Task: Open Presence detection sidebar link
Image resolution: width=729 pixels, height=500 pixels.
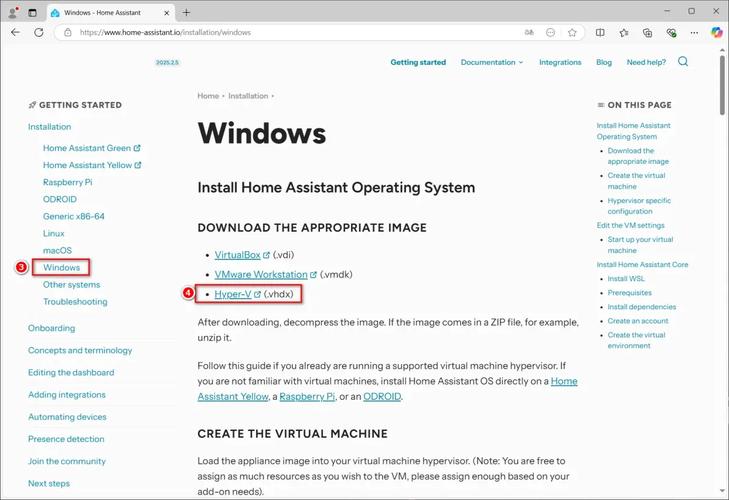Action: (66, 439)
